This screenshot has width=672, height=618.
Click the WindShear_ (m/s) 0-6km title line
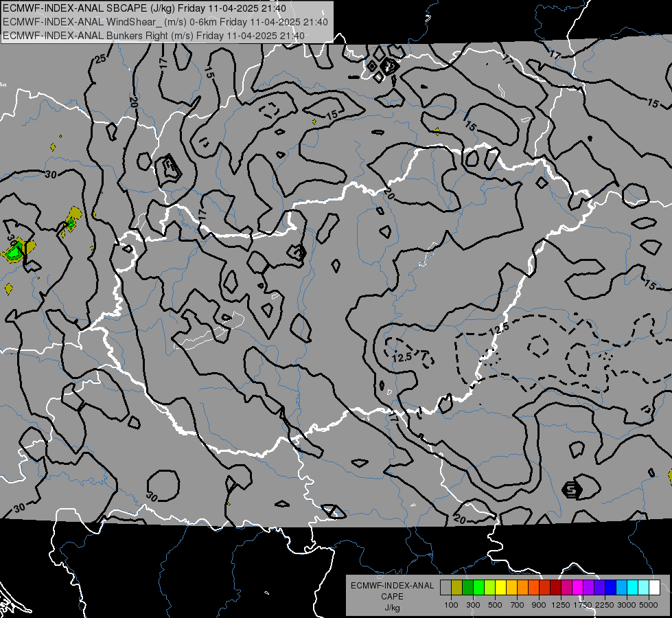[x=165, y=22]
